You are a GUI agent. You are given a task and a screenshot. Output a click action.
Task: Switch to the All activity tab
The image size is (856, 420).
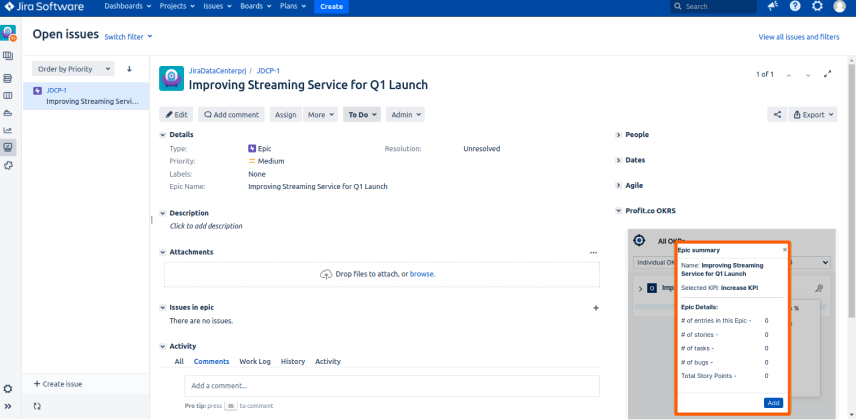(x=179, y=362)
